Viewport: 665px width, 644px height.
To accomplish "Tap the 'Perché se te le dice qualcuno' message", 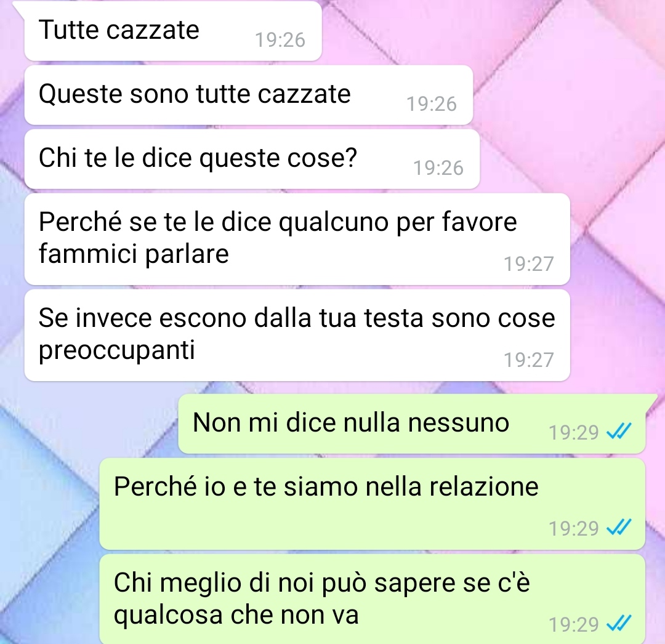I will click(297, 239).
